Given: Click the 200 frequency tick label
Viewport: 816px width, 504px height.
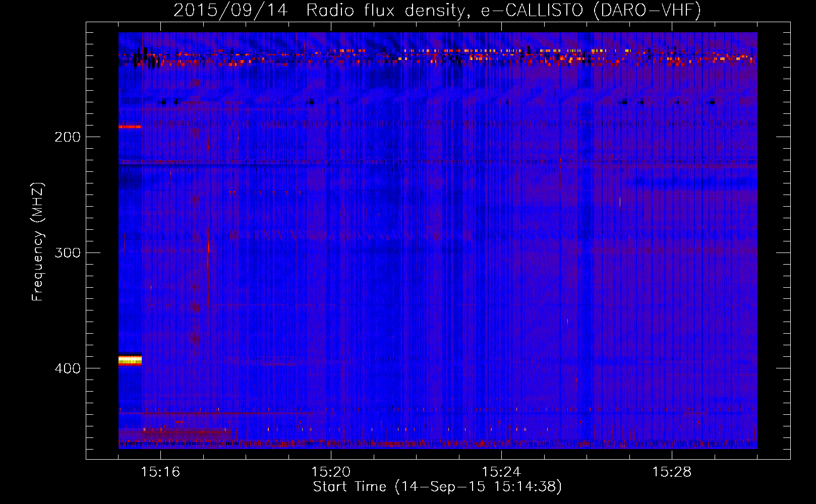Looking at the screenshot, I should point(68,137).
